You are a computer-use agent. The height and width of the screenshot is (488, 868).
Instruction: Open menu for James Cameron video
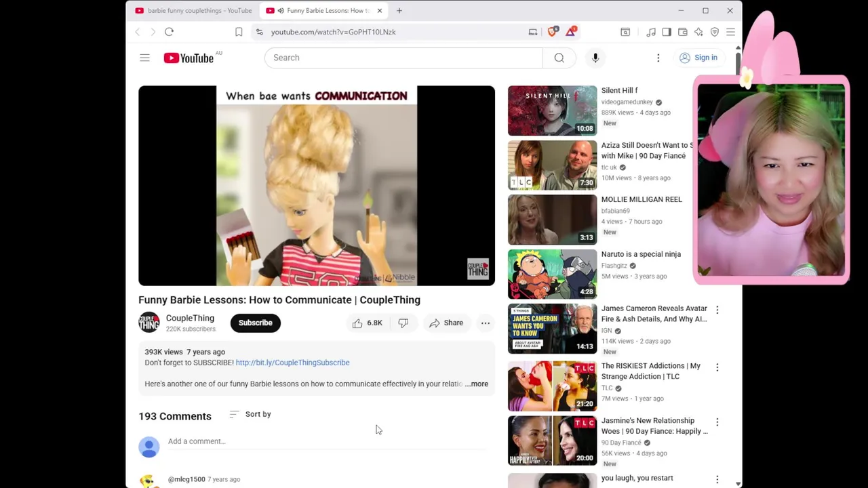click(x=717, y=310)
